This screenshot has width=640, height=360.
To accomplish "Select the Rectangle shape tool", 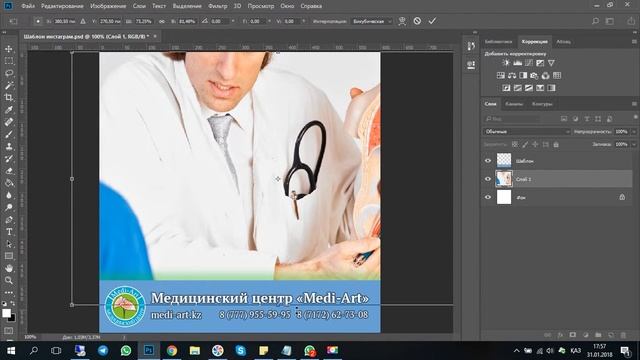I will point(9,256).
